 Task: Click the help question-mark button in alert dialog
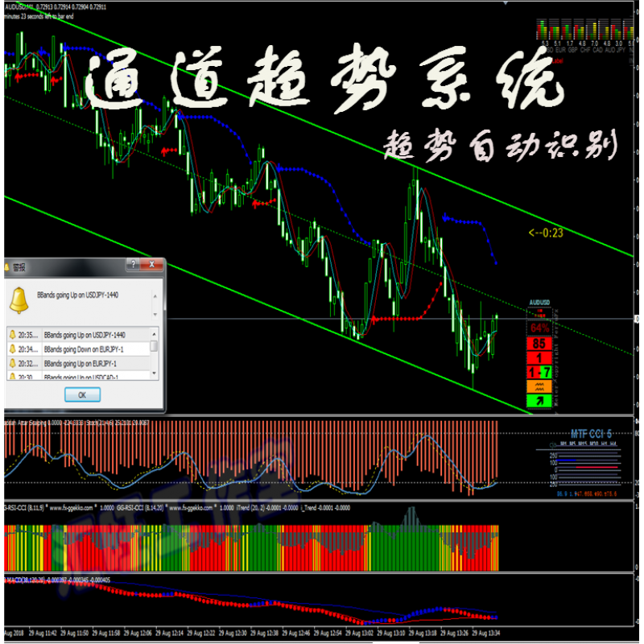point(130,264)
